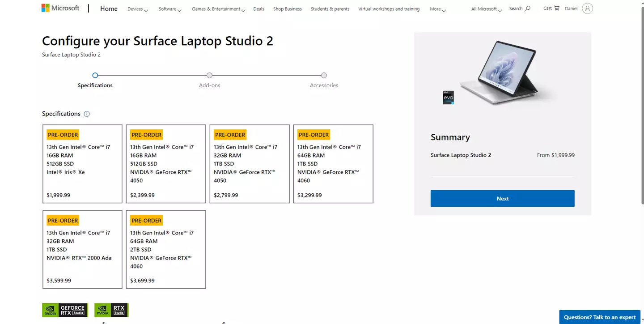Select the $1,999.99 Intel Iris Xe configuration
The height and width of the screenshot is (324, 644).
point(82,164)
